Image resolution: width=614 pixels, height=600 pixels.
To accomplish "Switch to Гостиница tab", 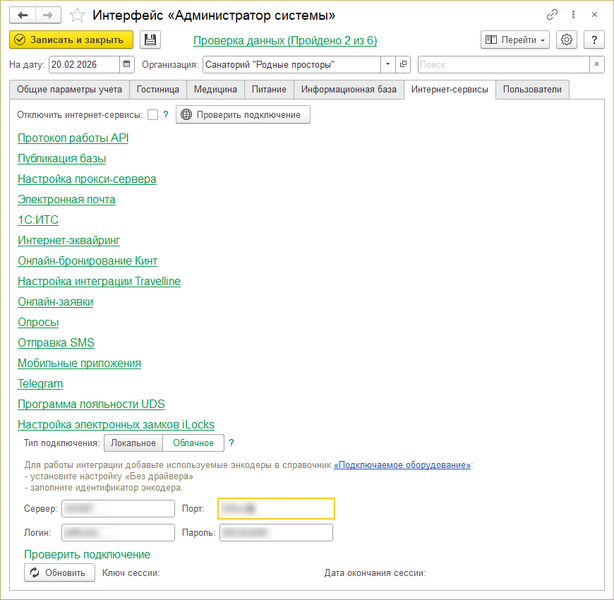I will [158, 90].
